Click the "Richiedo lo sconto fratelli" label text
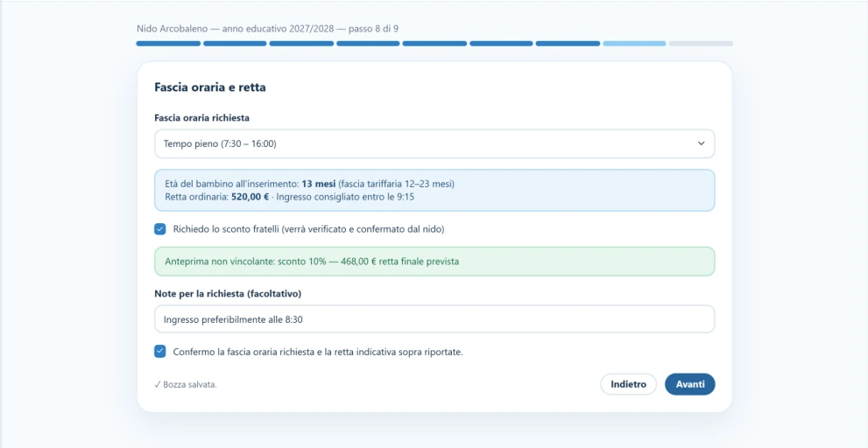This screenshot has height=448, width=868. (309, 229)
